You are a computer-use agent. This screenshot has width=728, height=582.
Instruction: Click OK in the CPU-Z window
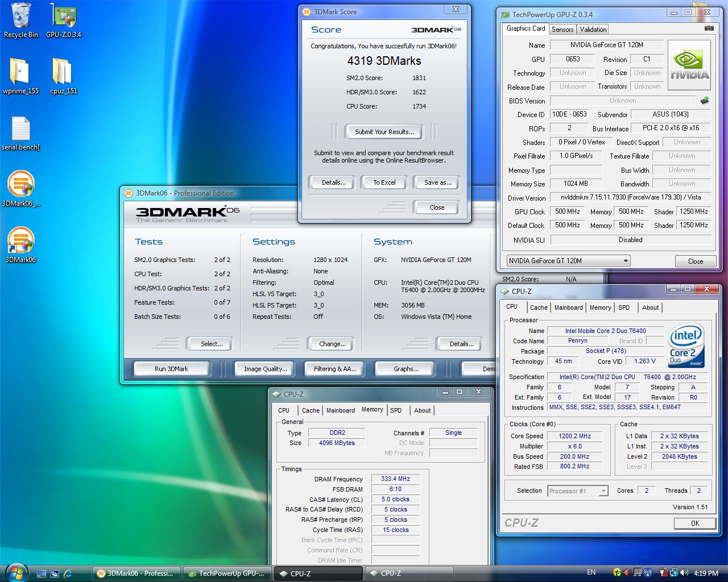point(694,523)
